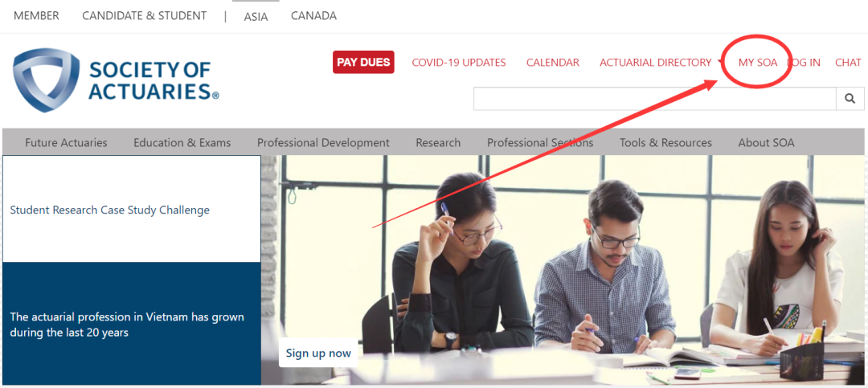Screen dimensions: 868x388
Task: Expand the Actuarial Directory dropdown arrow
Action: click(x=720, y=62)
